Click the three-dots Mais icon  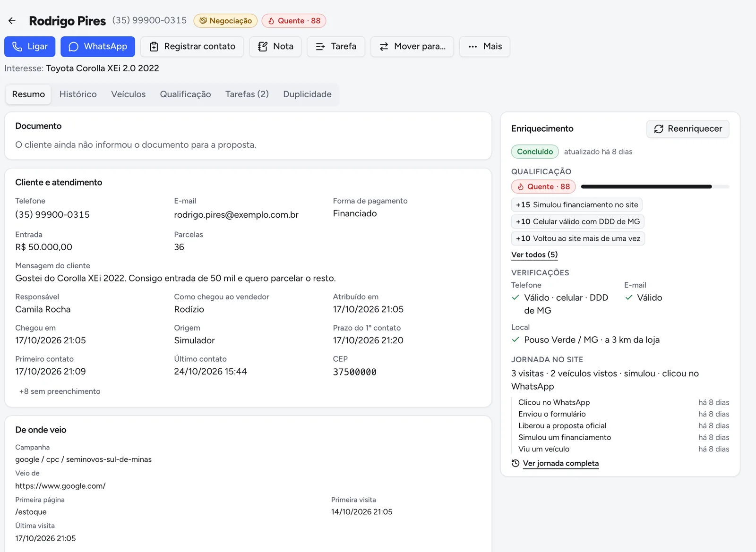pos(472,47)
